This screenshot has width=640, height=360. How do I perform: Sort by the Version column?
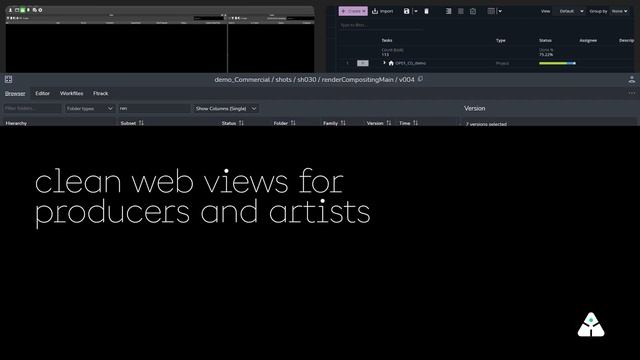click(x=389, y=123)
